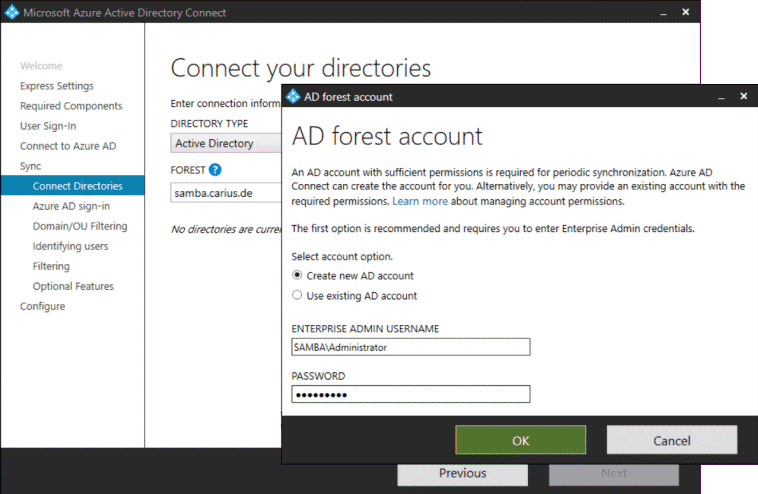Close the Azure AD Connect main window
The width and height of the screenshot is (758, 494).
685,12
